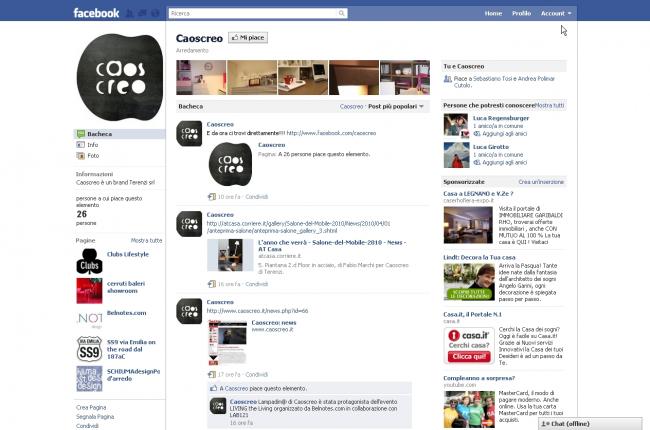The image size is (650, 430).
Task: Click the Ricerca search field
Action: tap(253, 13)
